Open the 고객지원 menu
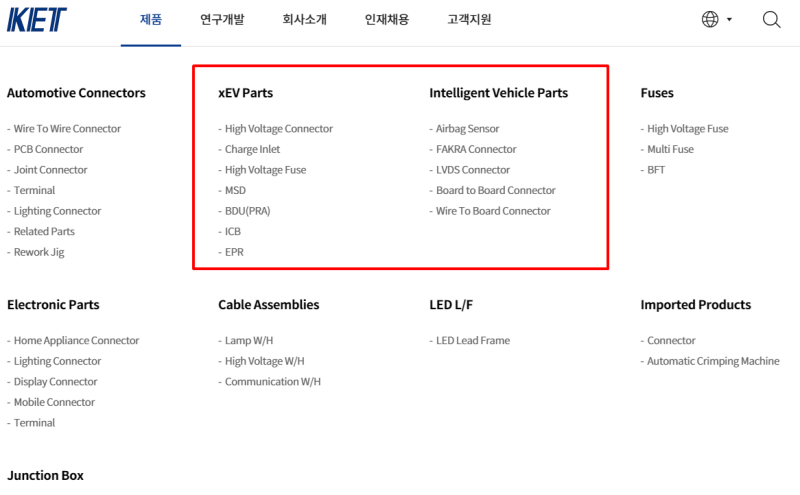 pyautogui.click(x=469, y=19)
